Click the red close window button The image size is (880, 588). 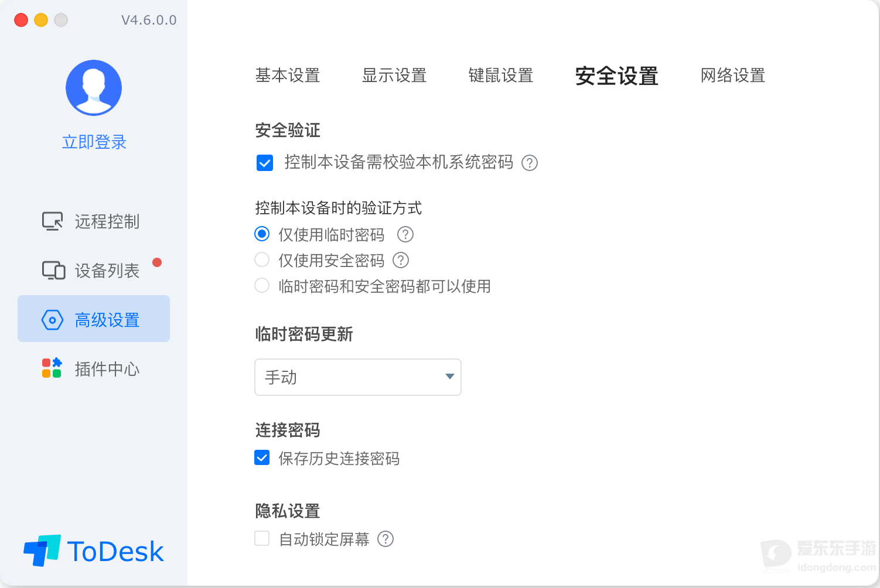[x=21, y=20]
